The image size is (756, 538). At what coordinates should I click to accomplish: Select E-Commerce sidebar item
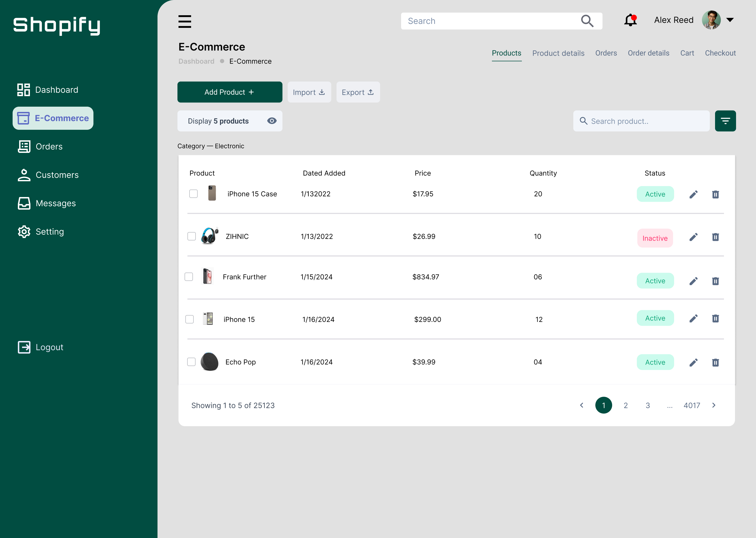pos(53,118)
